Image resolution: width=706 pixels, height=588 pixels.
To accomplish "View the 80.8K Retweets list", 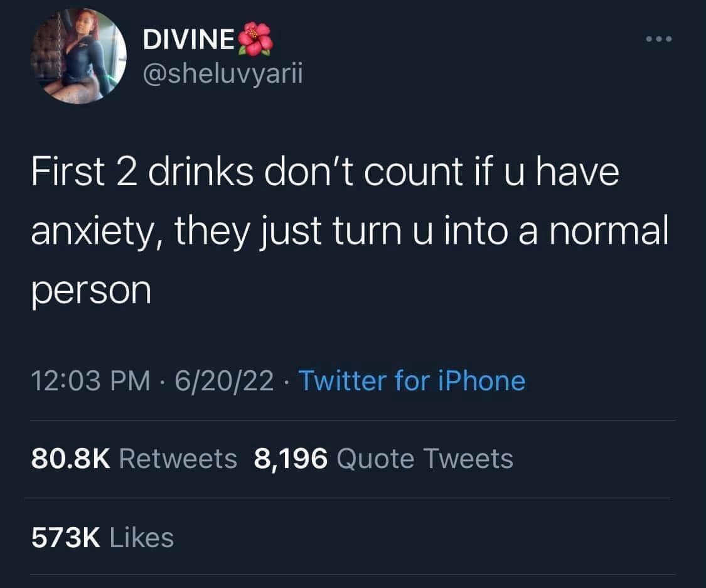I will [134, 459].
